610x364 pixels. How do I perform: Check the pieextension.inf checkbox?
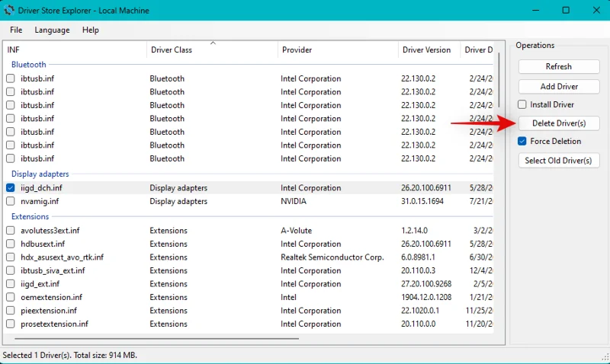tap(11, 311)
